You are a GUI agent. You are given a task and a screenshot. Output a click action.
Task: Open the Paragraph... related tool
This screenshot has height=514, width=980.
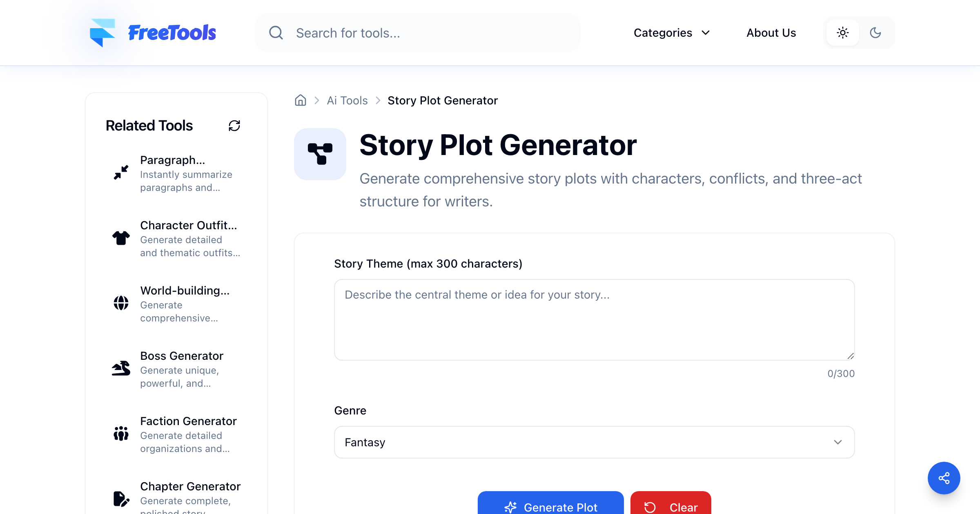click(176, 173)
